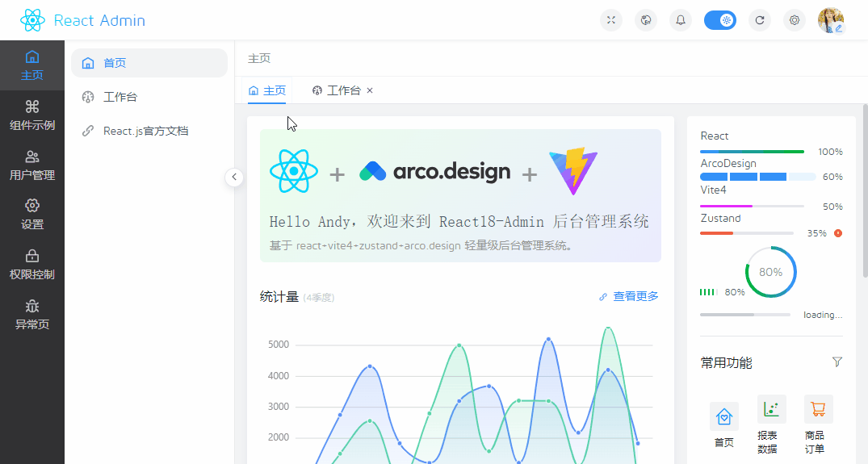This screenshot has height=464, width=868.
Task: Open the 商品订单 shortcut icon
Action: (x=818, y=409)
